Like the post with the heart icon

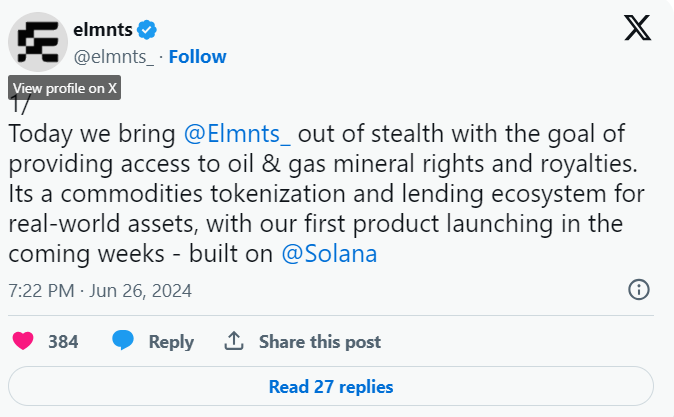coord(23,341)
